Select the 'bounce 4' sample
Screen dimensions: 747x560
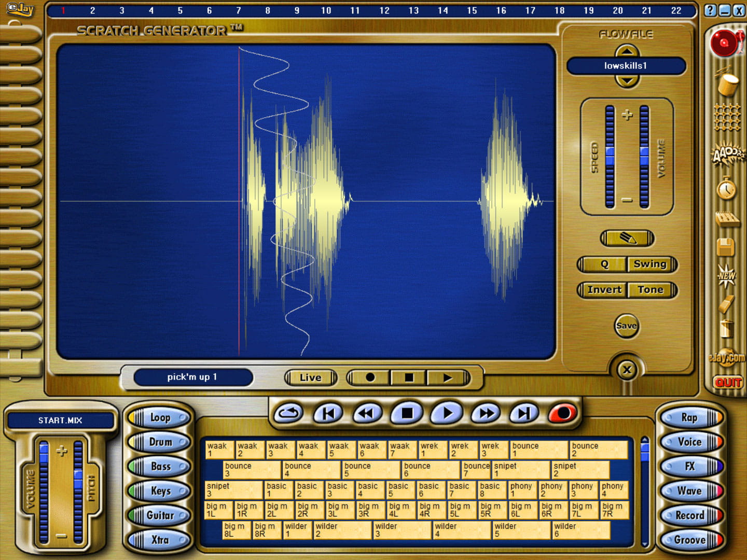tap(311, 470)
